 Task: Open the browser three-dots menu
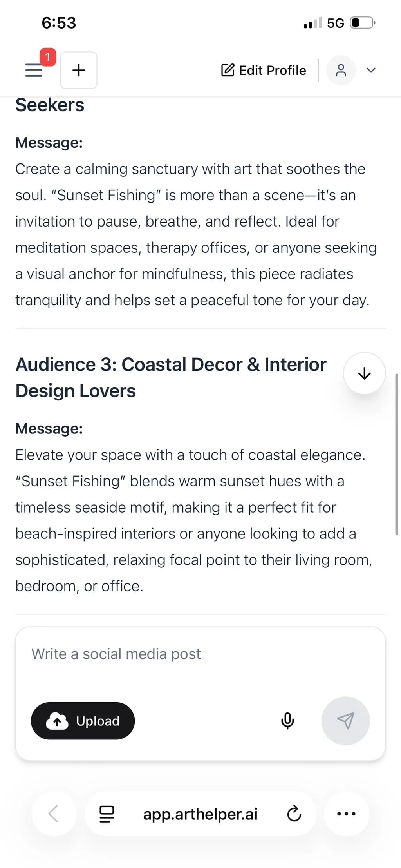tap(346, 814)
